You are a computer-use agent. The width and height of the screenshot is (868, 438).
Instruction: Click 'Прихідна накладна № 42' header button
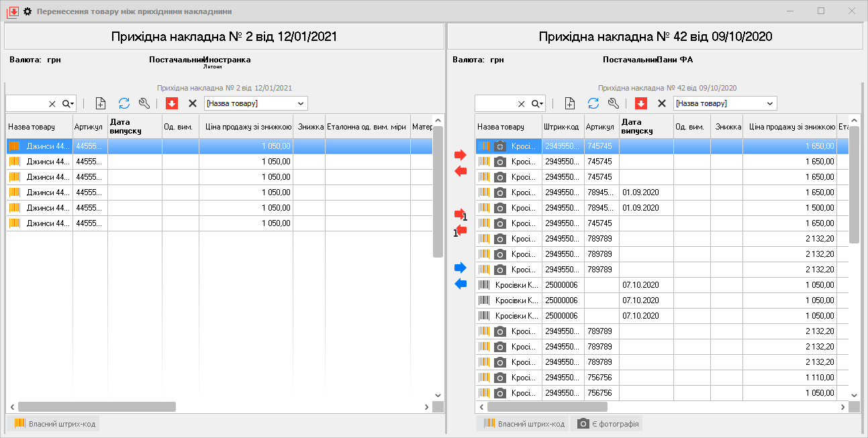655,37
